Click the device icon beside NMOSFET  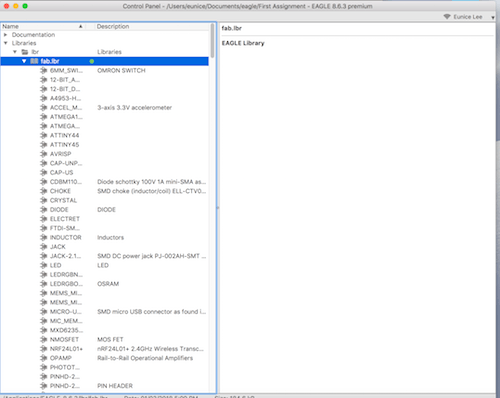43,339
